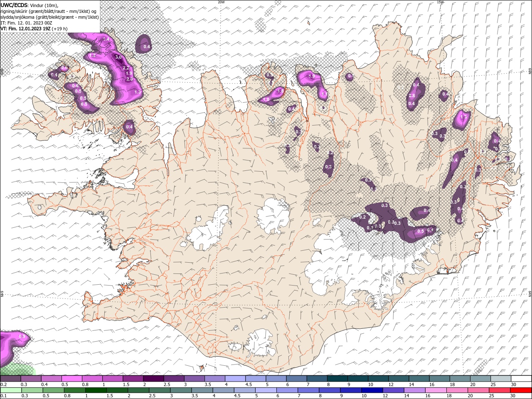Pick the rain legend swatch starting at 2
This screenshot has height=399, width=532.
tap(138, 390)
